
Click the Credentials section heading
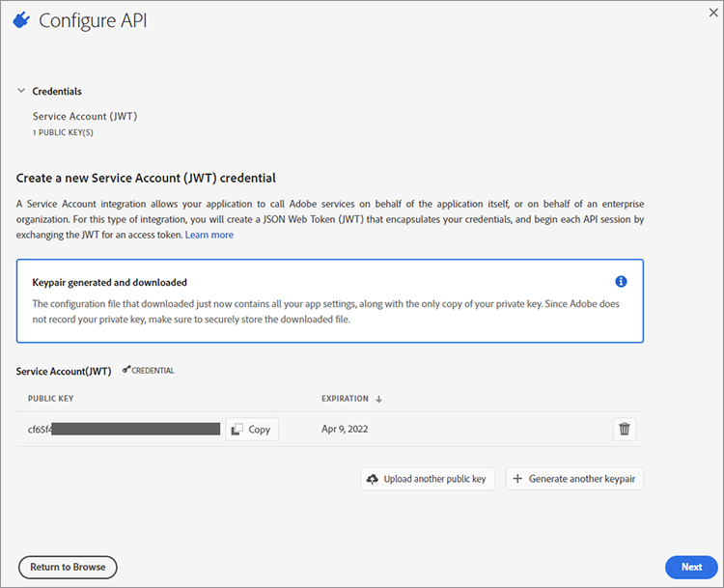point(57,91)
